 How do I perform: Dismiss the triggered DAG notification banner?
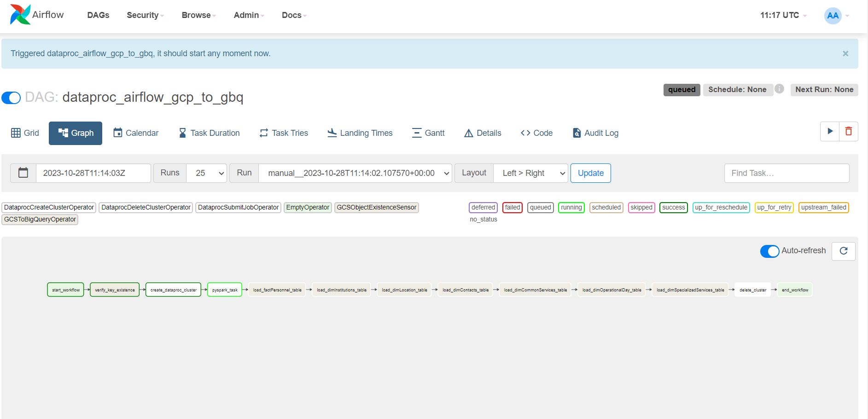pyautogui.click(x=845, y=53)
